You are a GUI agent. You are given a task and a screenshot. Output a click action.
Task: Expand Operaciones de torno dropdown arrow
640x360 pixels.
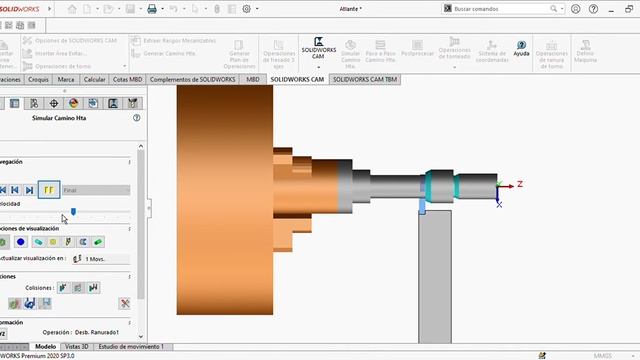(x=124, y=66)
